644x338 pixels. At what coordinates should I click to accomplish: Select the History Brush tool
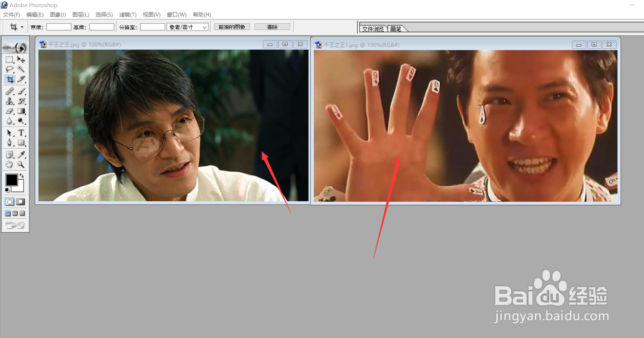tap(21, 101)
